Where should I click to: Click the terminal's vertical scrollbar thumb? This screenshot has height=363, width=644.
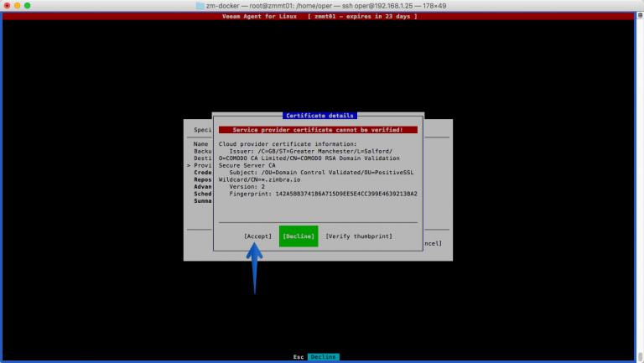click(640, 355)
